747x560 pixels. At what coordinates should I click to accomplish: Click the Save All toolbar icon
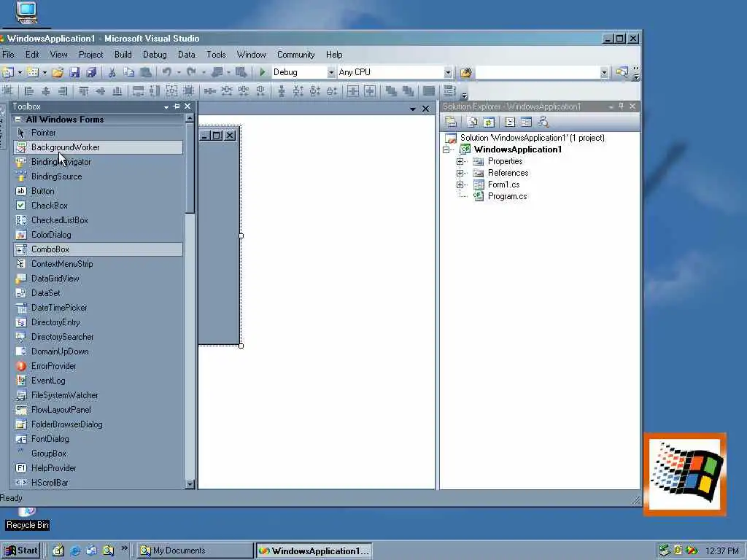point(91,72)
